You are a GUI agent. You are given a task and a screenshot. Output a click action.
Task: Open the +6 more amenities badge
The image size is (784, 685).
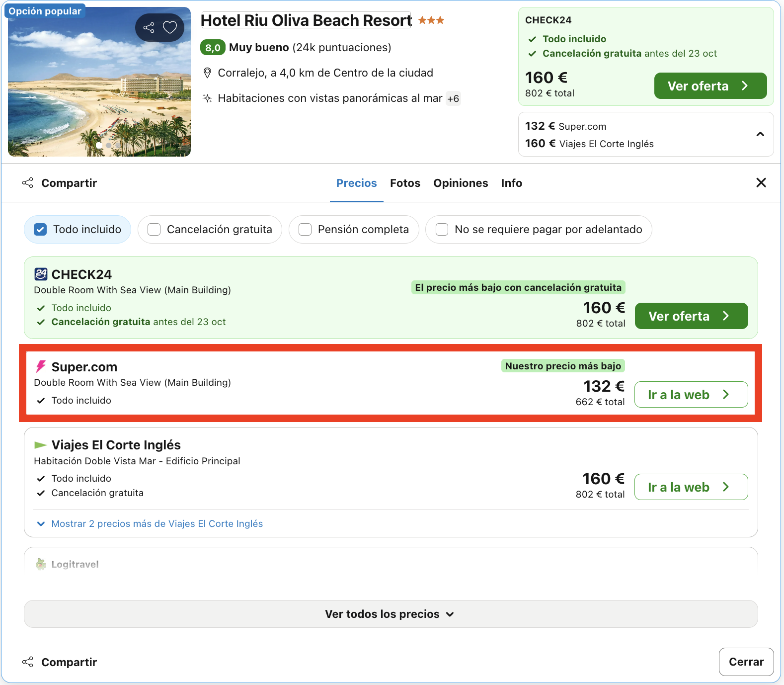click(x=453, y=98)
